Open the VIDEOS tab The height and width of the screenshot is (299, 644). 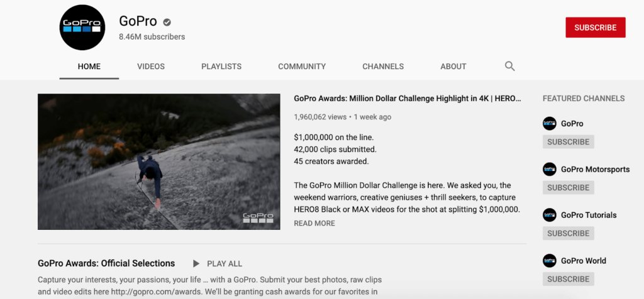click(x=151, y=67)
